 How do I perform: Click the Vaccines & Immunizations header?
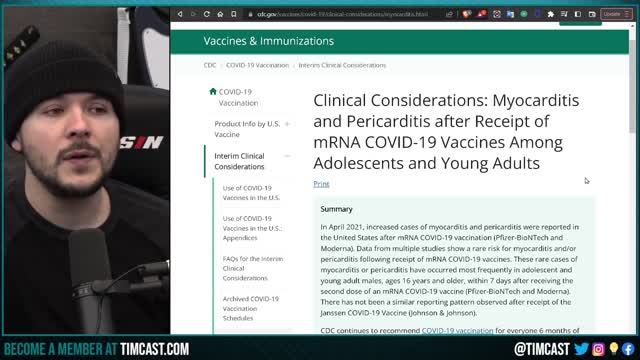pyautogui.click(x=269, y=41)
